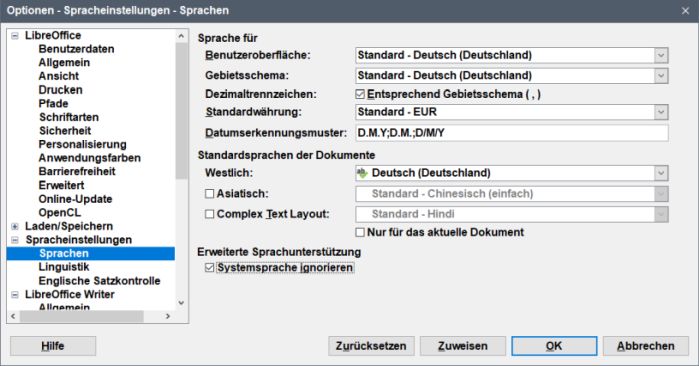Click the tree's horizontal scroll-left arrow
This screenshot has height=366, width=699.
pyautogui.click(x=13, y=317)
